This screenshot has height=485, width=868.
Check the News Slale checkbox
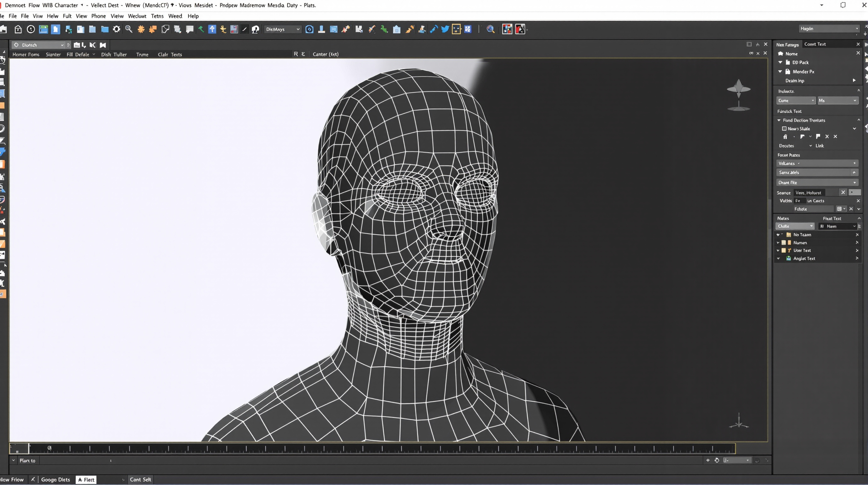785,129
